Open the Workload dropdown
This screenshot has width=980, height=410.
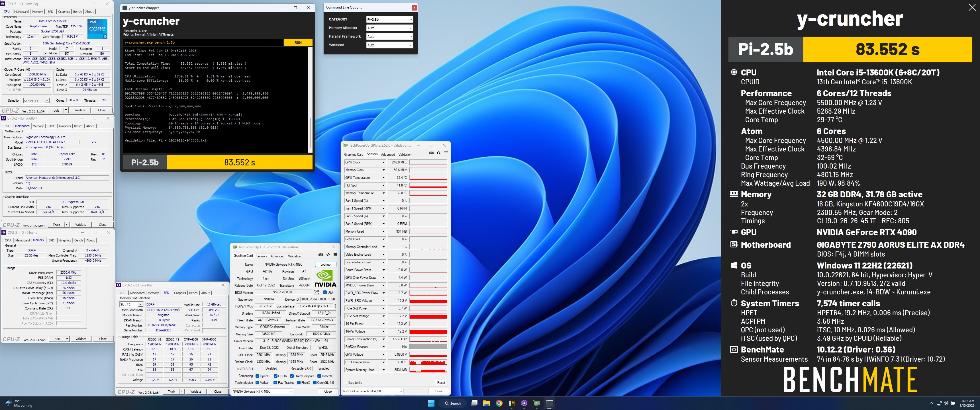coord(389,45)
